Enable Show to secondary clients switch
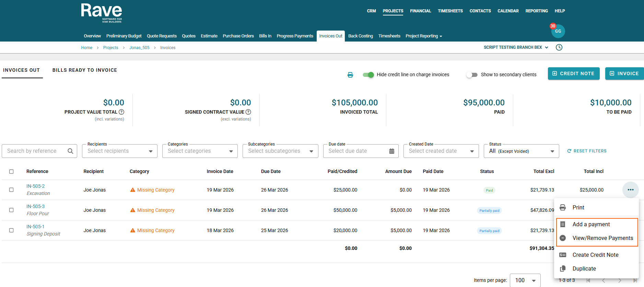Image resolution: width=644 pixels, height=287 pixels. tap(472, 75)
